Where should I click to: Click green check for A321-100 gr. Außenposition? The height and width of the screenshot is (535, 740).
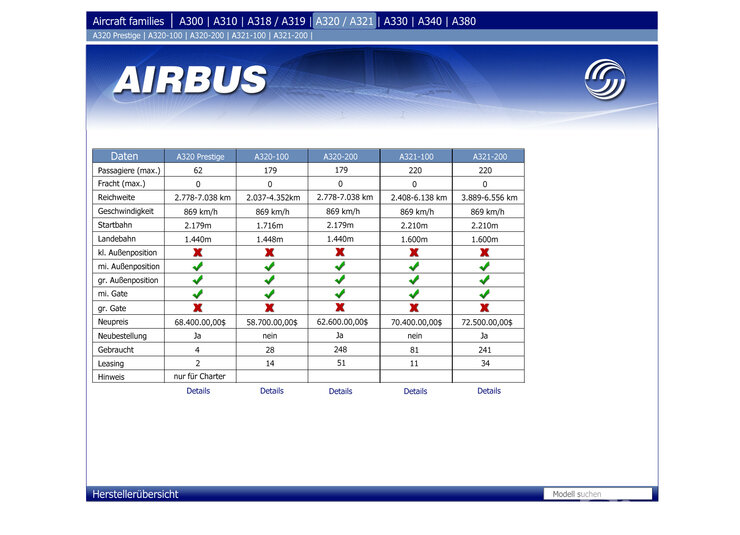(414, 280)
